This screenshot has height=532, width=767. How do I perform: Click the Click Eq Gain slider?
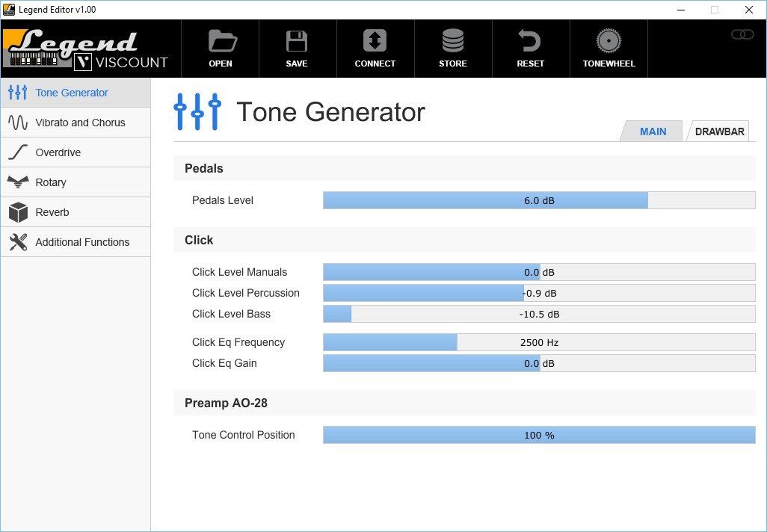click(539, 363)
